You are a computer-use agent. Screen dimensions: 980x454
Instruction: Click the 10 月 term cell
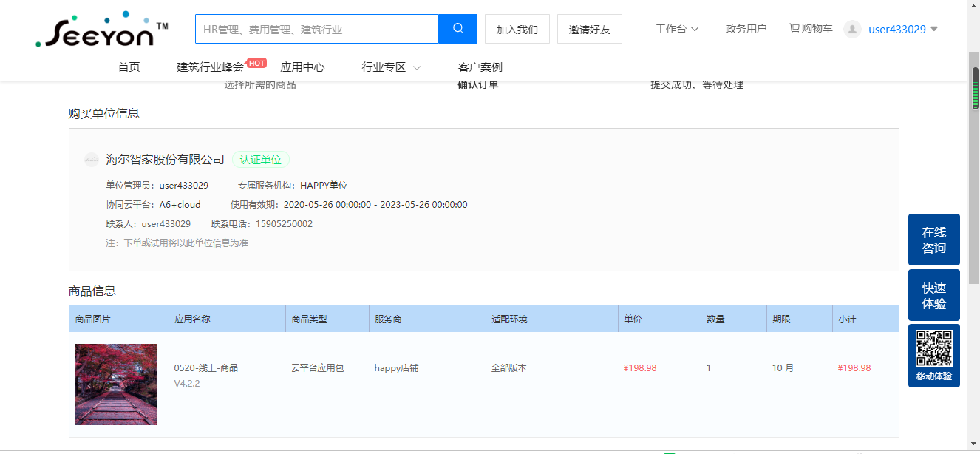[783, 368]
